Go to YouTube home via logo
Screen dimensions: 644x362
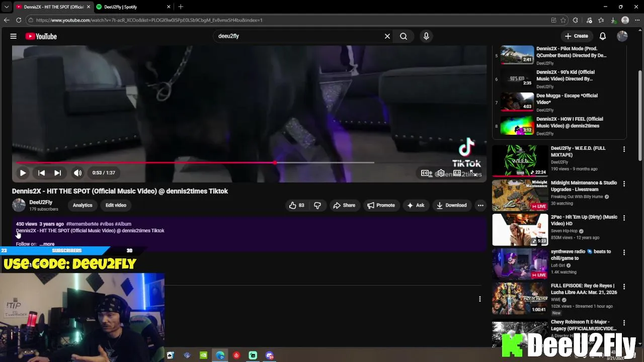(41, 36)
